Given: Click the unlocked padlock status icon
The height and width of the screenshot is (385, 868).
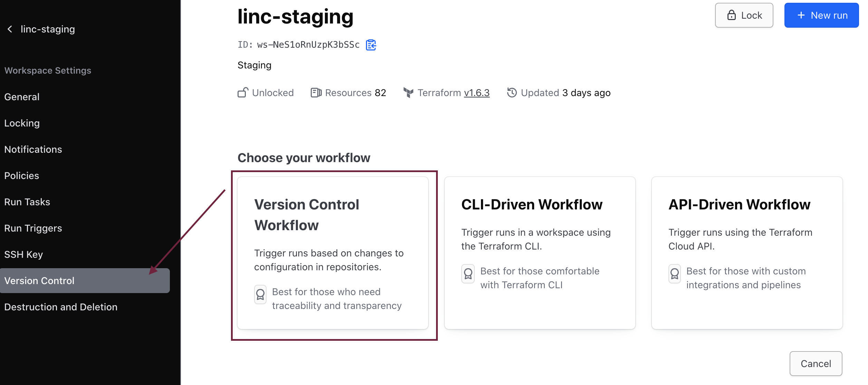Looking at the screenshot, I should pyautogui.click(x=243, y=93).
